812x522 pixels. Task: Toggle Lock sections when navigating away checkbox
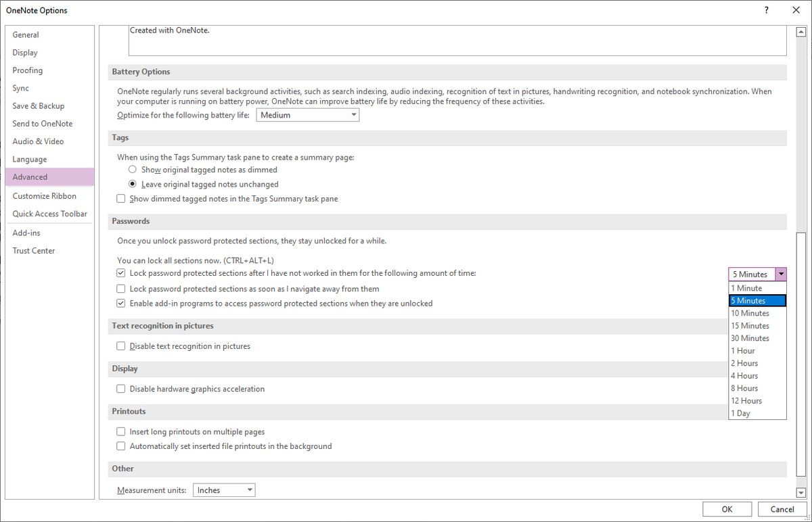pyautogui.click(x=121, y=289)
